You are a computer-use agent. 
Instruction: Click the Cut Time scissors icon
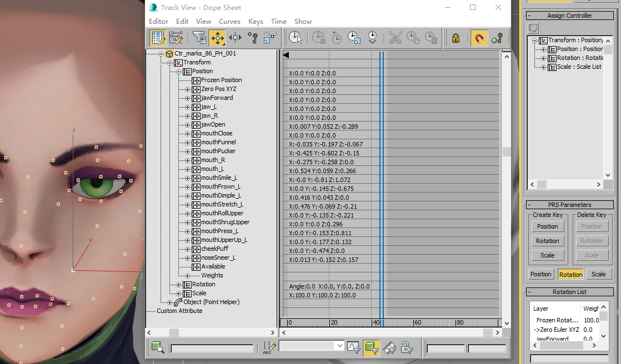[x=395, y=38]
